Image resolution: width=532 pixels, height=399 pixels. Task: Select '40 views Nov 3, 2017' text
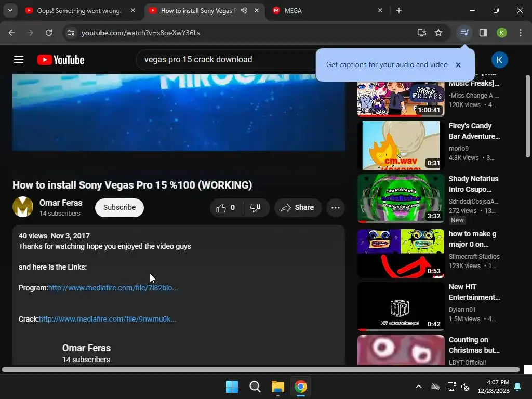pos(54,236)
